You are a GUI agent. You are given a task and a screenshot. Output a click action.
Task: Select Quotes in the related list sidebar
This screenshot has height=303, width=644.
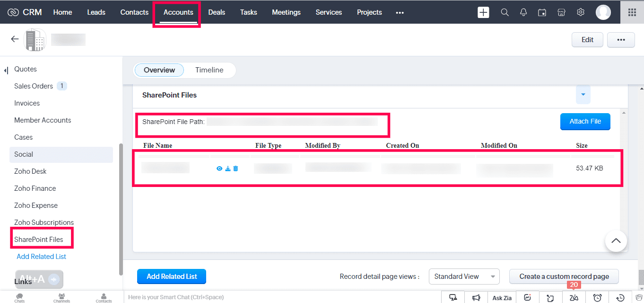(x=26, y=69)
